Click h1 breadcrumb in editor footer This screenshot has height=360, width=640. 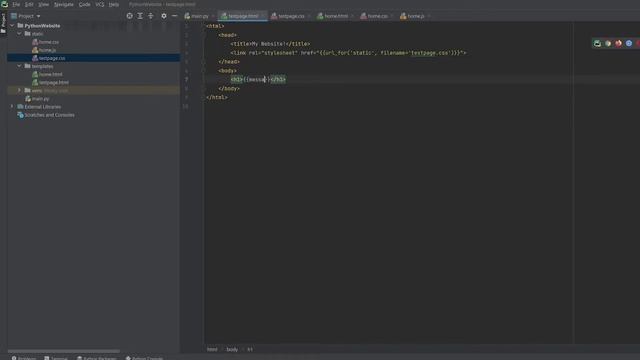click(x=250, y=349)
